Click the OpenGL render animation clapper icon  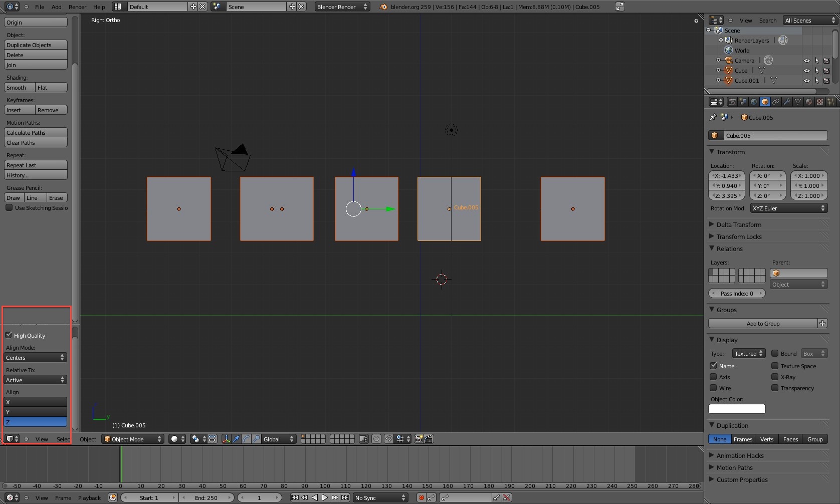click(x=429, y=439)
